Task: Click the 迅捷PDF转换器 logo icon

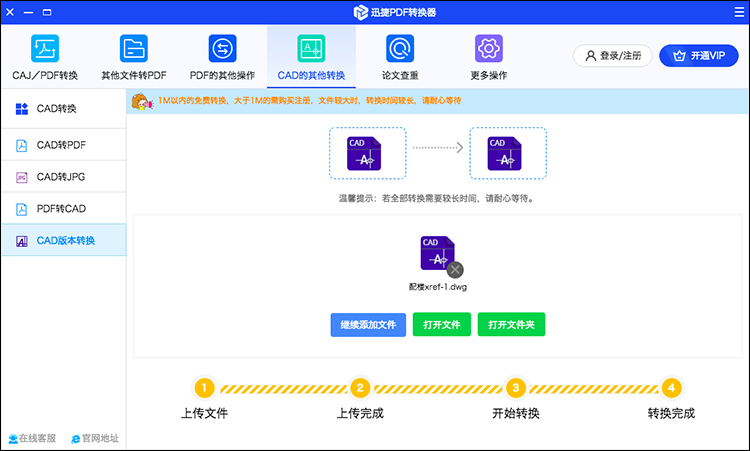Action: tap(361, 12)
